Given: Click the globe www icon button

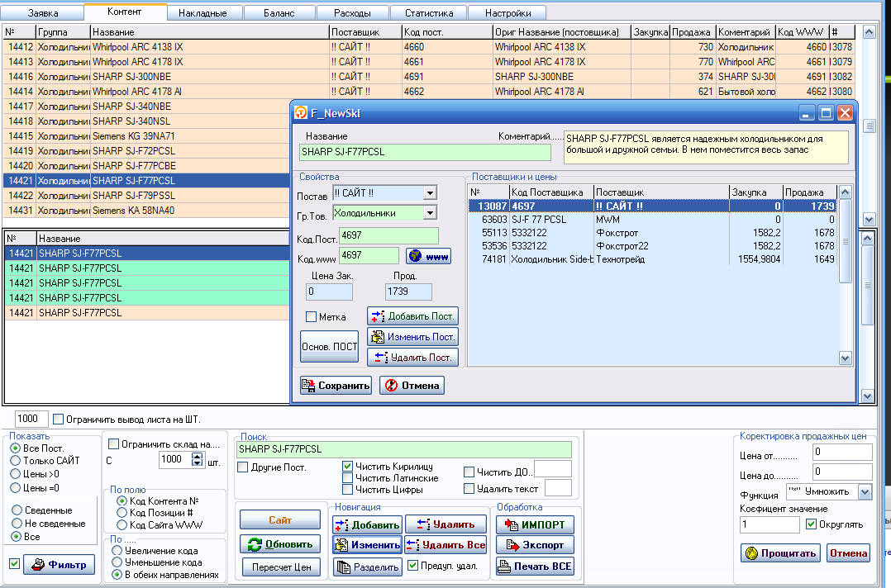Looking at the screenshot, I should pos(428,257).
